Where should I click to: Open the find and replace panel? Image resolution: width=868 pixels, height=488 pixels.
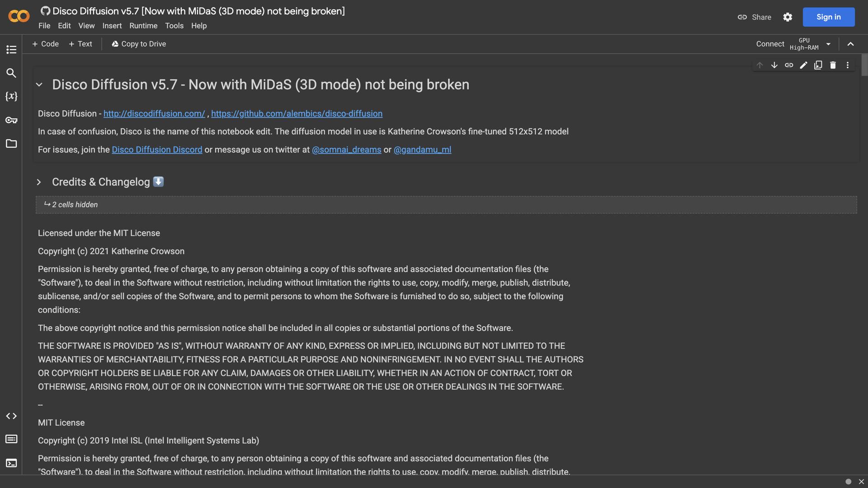click(x=11, y=73)
